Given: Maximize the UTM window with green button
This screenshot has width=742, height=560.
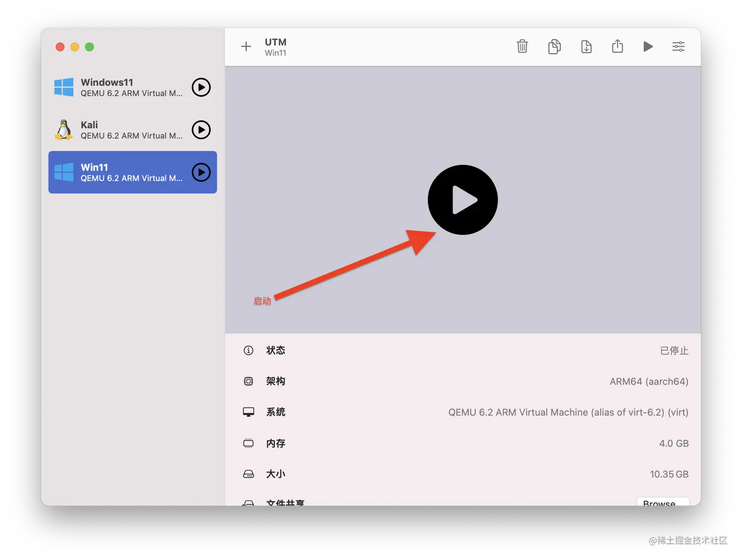Looking at the screenshot, I should pyautogui.click(x=89, y=47).
